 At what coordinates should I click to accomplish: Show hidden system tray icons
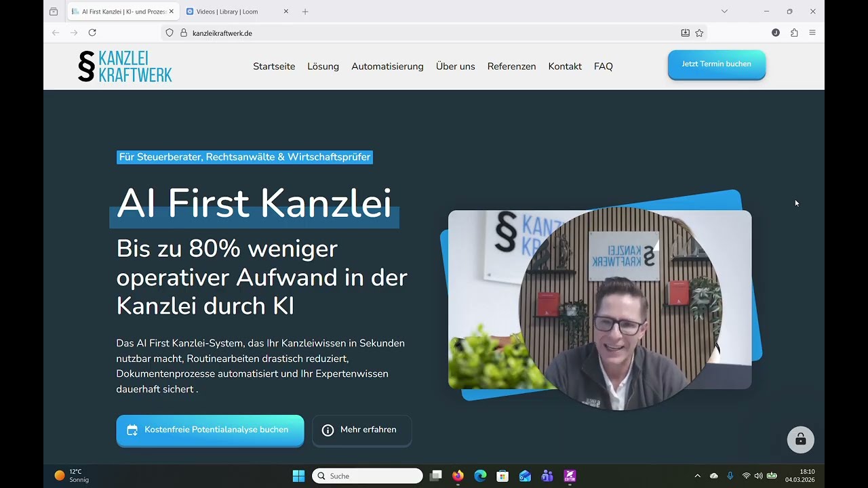tap(697, 476)
